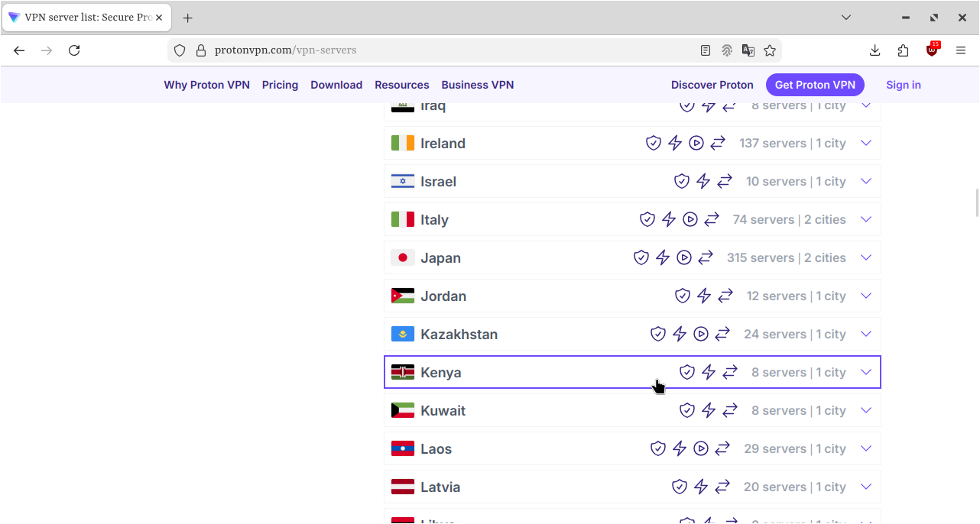Click the streaming play icon in Laos row
The height and width of the screenshot is (524, 980).
tap(701, 448)
